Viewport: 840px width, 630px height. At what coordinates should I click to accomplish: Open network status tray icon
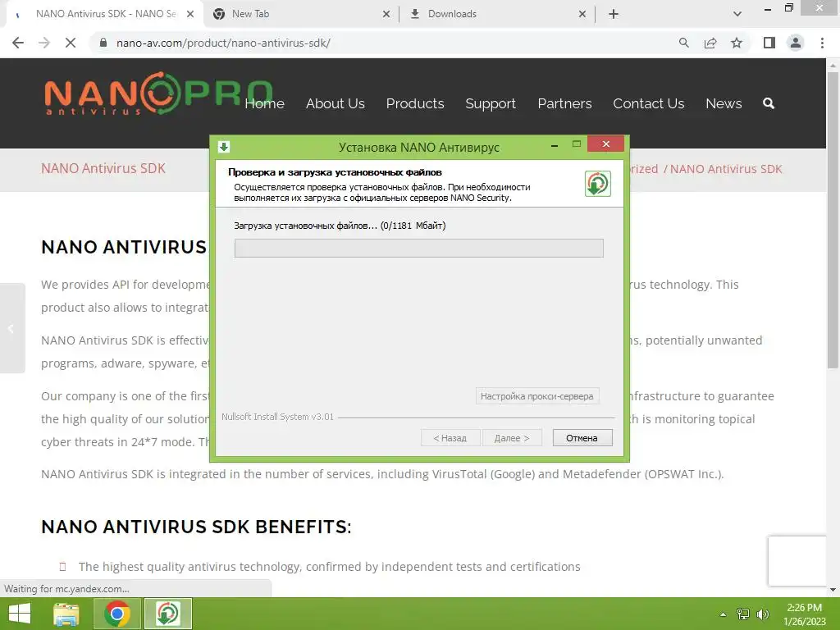click(x=743, y=614)
